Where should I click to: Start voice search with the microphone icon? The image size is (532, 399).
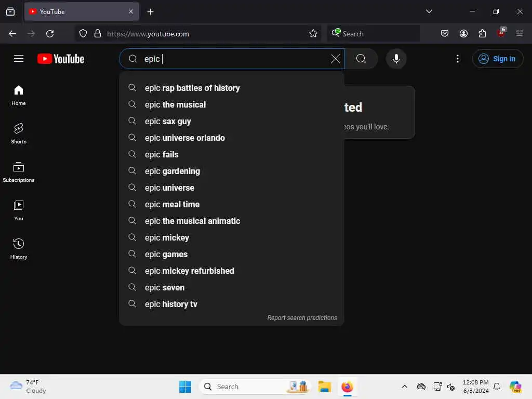(396, 59)
